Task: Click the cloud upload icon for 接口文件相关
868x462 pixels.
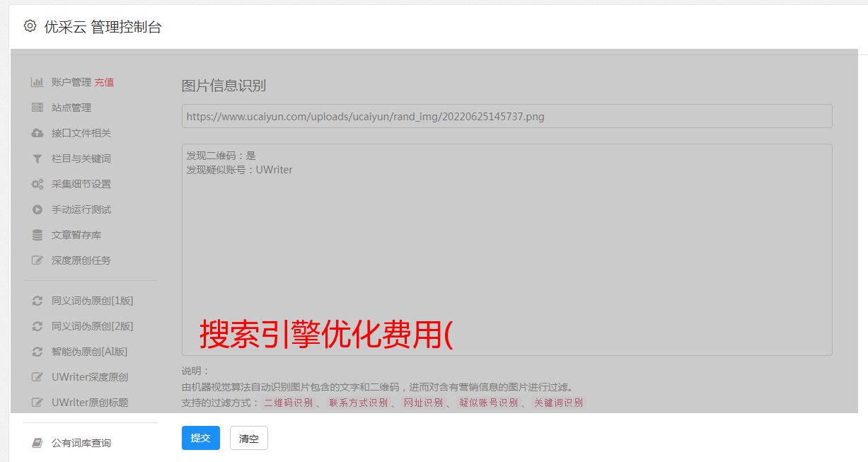Action: pyautogui.click(x=37, y=133)
